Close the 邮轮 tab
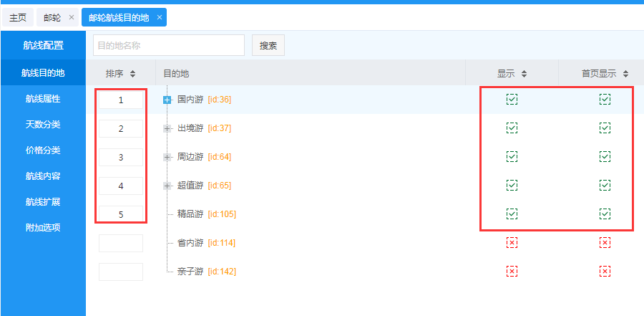 click(x=72, y=17)
